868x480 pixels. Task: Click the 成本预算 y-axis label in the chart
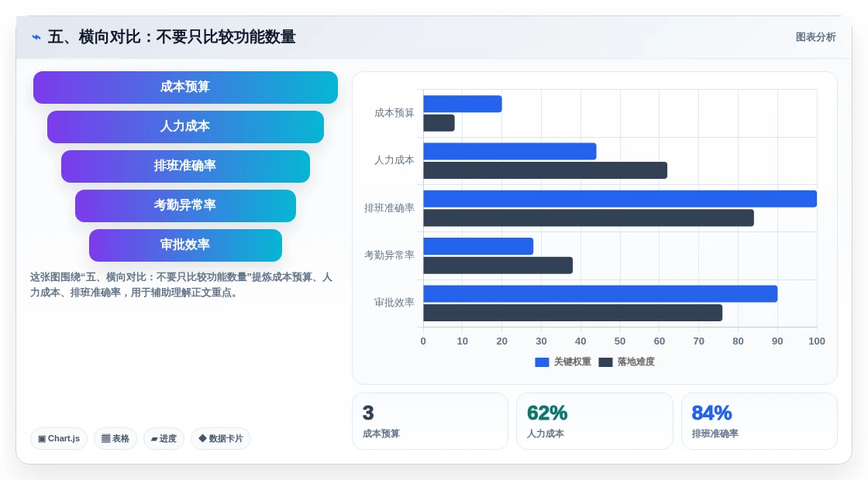pyautogui.click(x=394, y=113)
